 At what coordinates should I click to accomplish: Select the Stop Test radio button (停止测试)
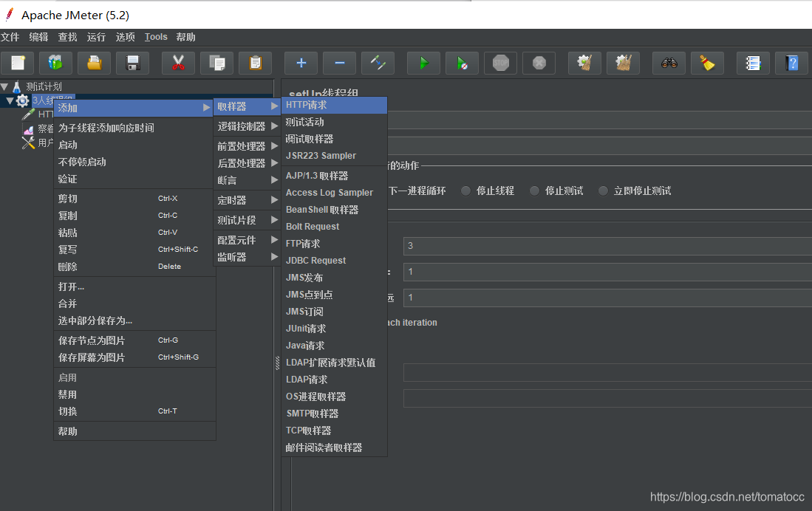[x=534, y=191]
